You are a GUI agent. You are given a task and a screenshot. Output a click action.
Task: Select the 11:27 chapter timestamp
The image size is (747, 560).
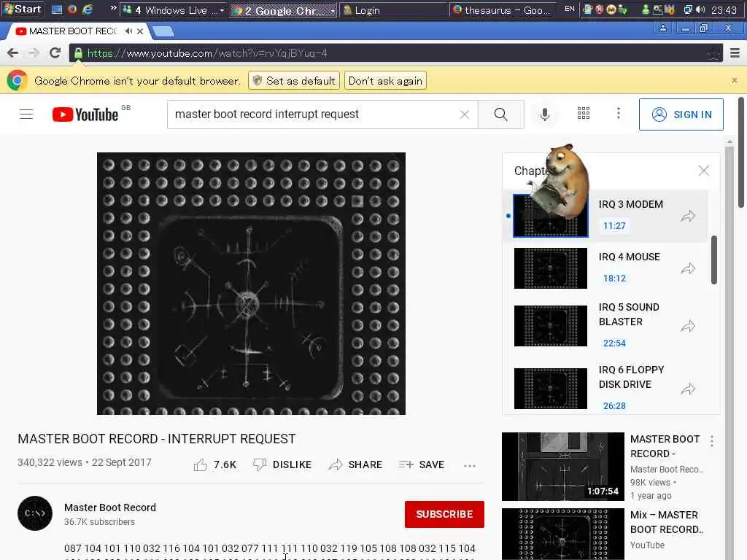point(614,226)
